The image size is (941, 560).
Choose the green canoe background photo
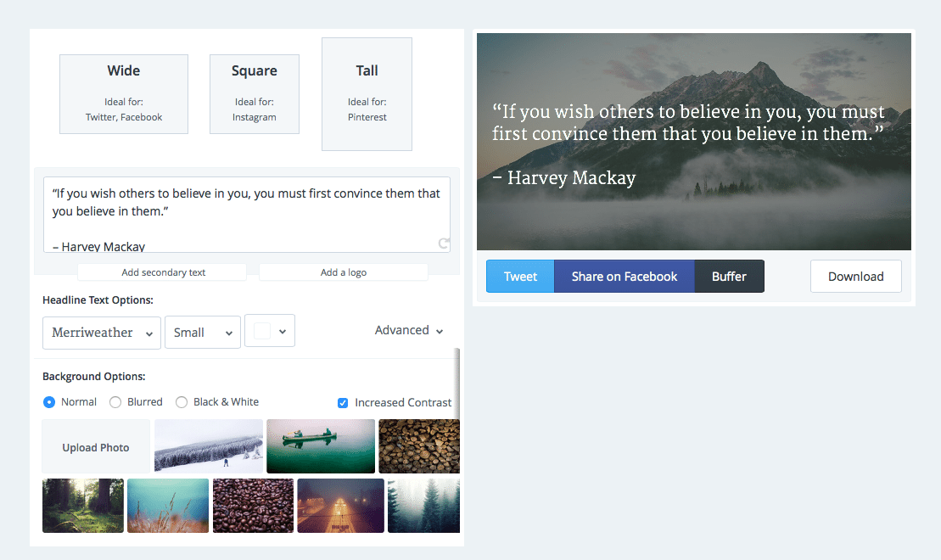point(321,446)
